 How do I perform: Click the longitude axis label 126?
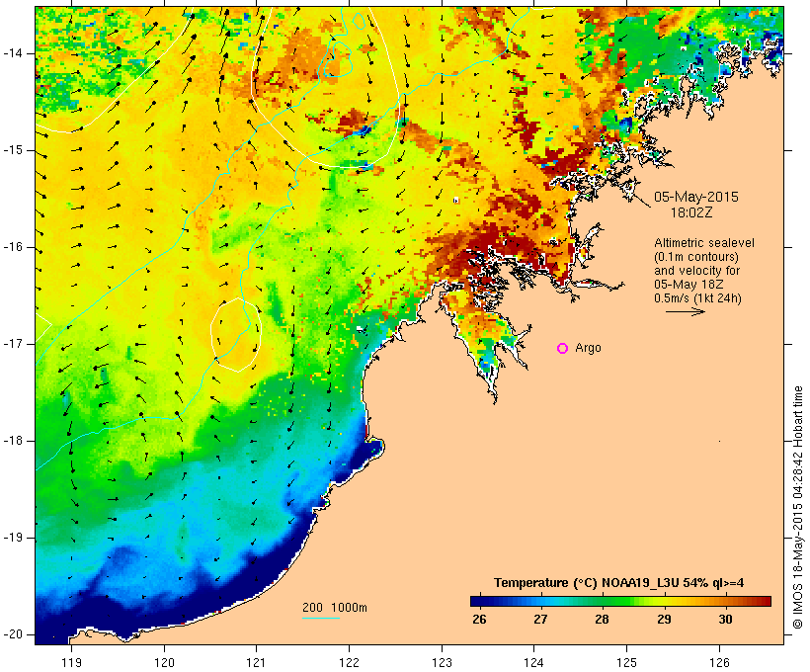tap(719, 662)
